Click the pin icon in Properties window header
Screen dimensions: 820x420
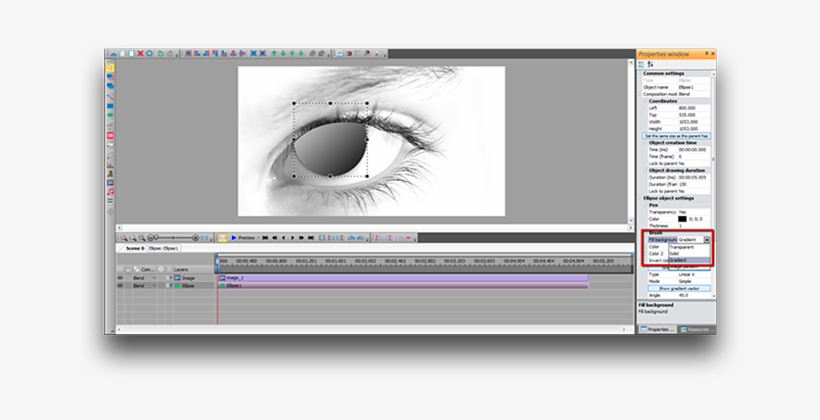pyautogui.click(x=707, y=53)
